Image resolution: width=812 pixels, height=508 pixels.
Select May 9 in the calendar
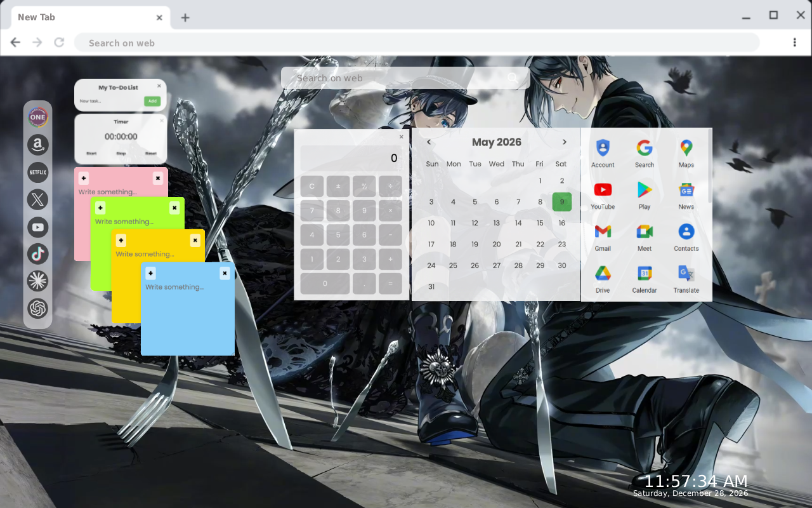(x=562, y=202)
